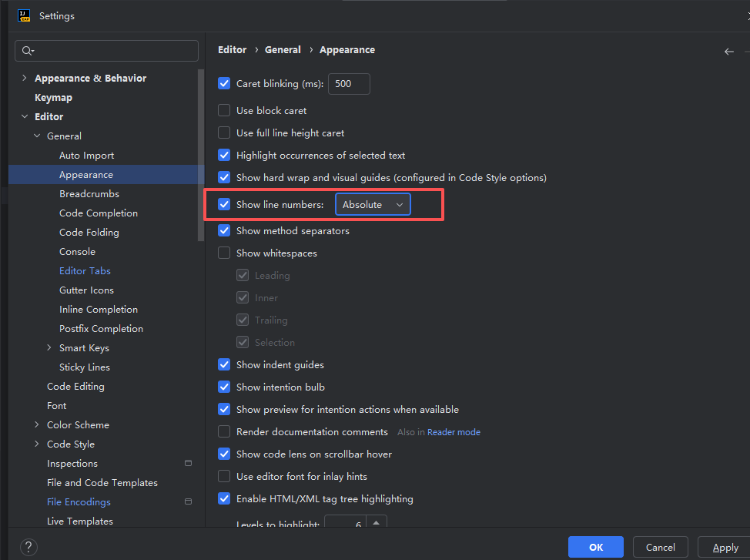This screenshot has height=560, width=750.
Task: Enable Use full line height caret
Action: [x=224, y=132]
